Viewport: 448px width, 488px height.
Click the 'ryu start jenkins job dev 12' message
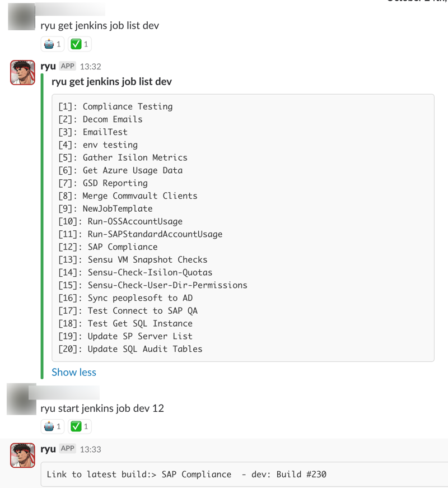coord(102,408)
